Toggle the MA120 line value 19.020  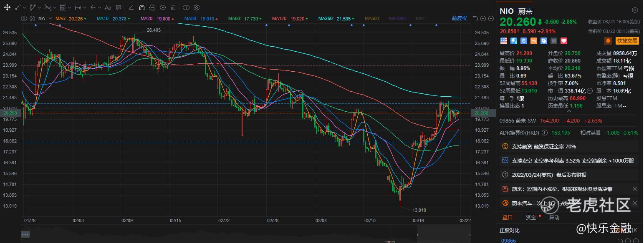point(290,18)
